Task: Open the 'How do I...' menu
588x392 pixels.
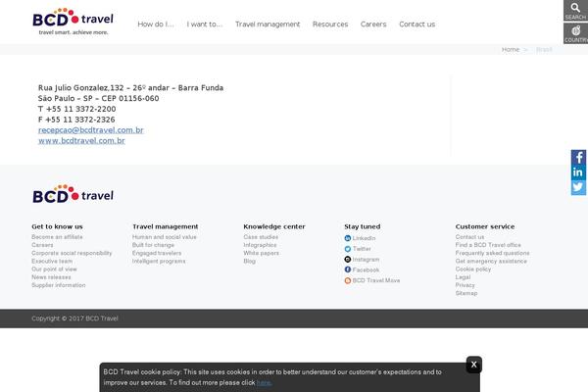Action: tap(156, 24)
